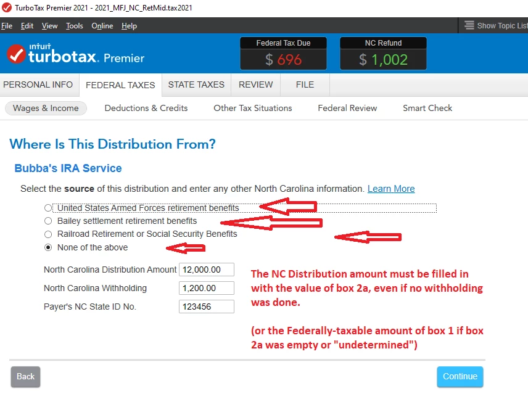Click the Bubba's IRA Service heading
Screen dimensions: 528x420
coord(68,168)
